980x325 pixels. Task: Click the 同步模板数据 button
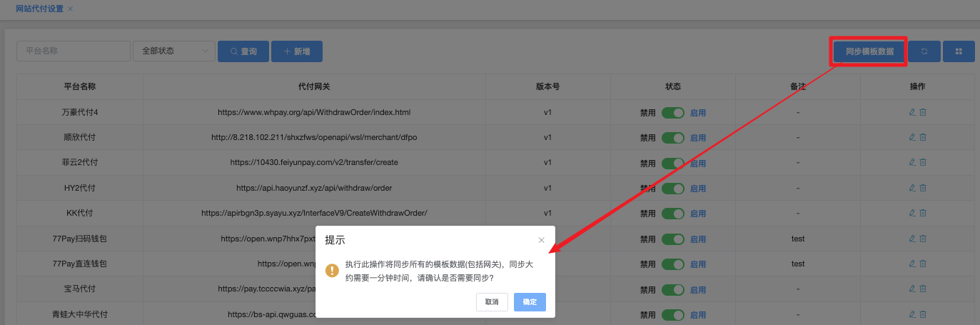click(x=869, y=51)
